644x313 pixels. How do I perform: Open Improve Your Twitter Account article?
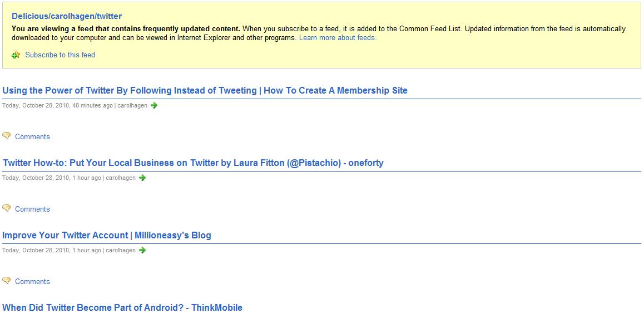[x=107, y=235]
